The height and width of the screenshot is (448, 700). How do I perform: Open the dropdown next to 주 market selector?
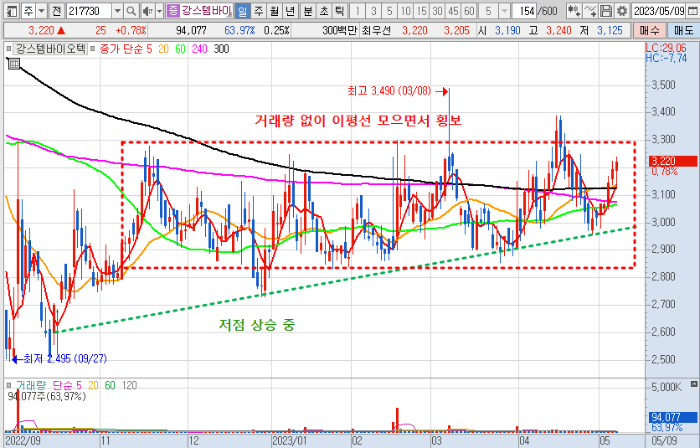(x=42, y=11)
